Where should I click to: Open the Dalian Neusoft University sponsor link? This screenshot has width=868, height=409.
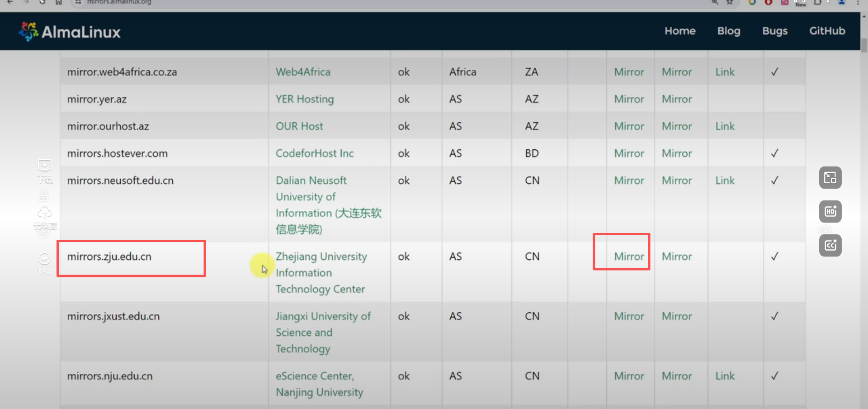[329, 205]
